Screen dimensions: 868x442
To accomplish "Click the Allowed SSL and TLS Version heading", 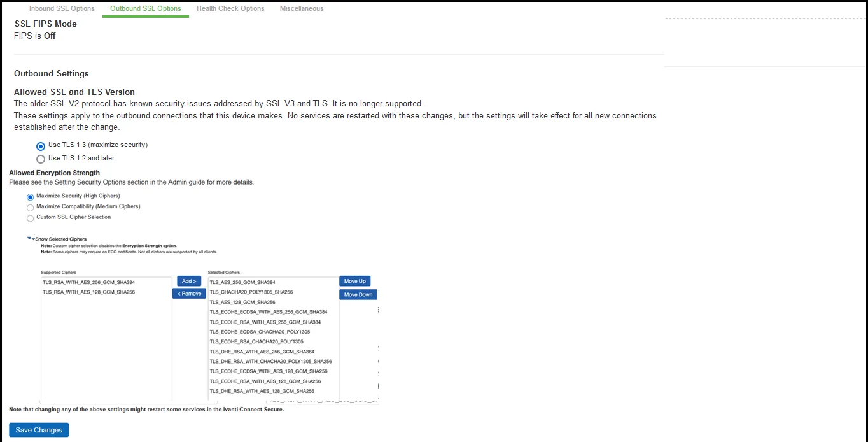I will coord(74,92).
